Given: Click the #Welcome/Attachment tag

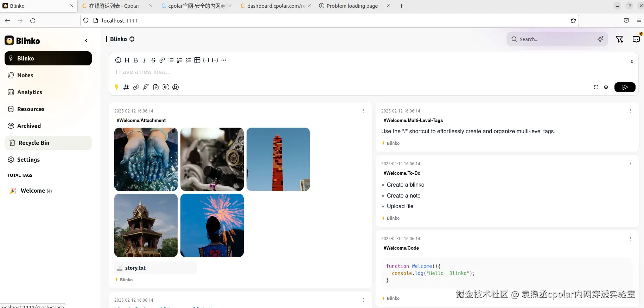Looking at the screenshot, I should tap(141, 120).
